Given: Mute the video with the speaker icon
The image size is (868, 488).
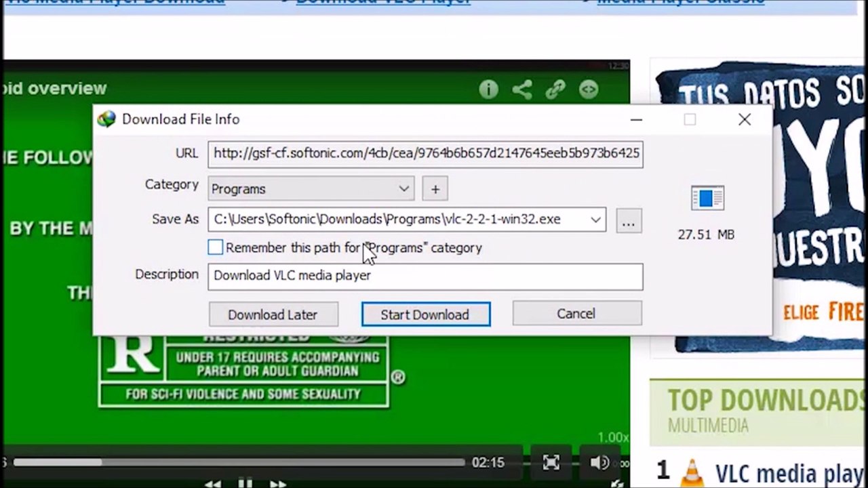Looking at the screenshot, I should (599, 462).
